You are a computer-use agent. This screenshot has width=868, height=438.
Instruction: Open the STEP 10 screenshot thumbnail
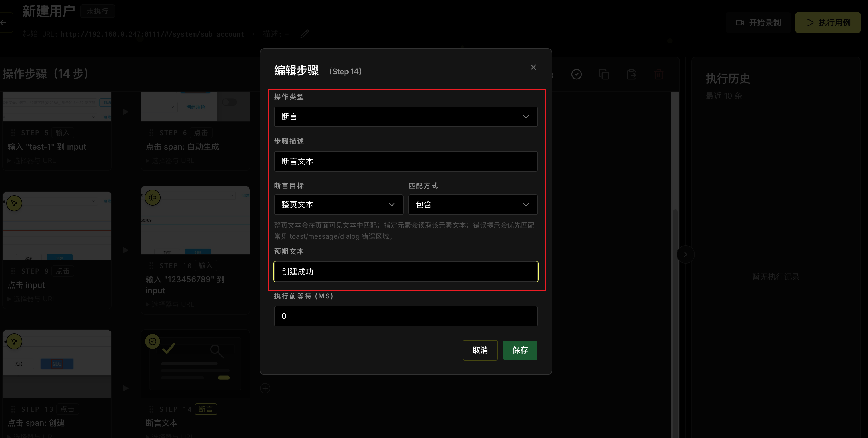coord(195,220)
